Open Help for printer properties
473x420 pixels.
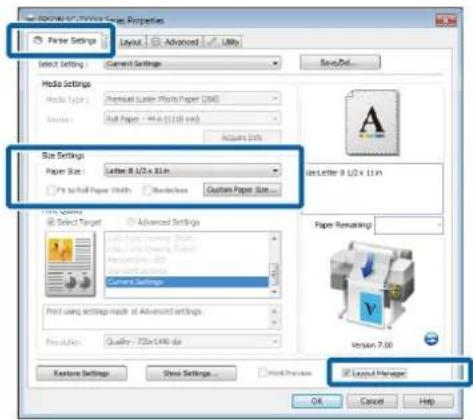point(428,401)
